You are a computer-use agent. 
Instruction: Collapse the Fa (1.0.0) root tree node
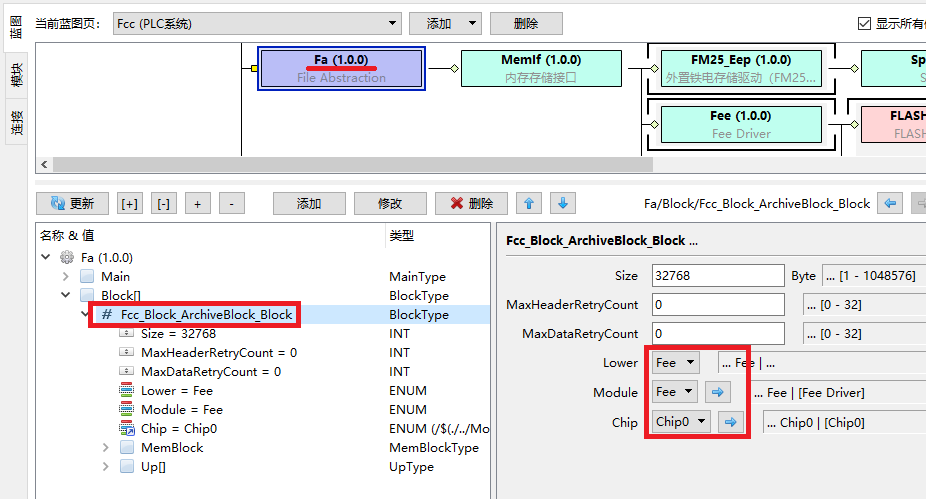click(46, 257)
